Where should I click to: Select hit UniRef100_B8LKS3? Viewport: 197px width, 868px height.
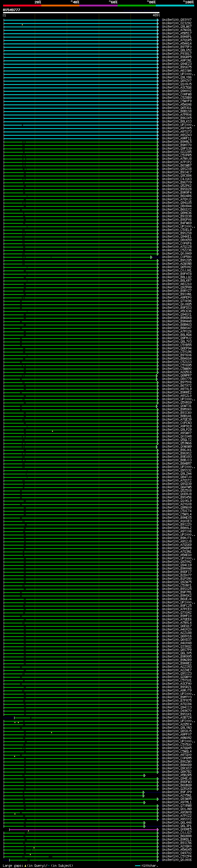point(176,121)
